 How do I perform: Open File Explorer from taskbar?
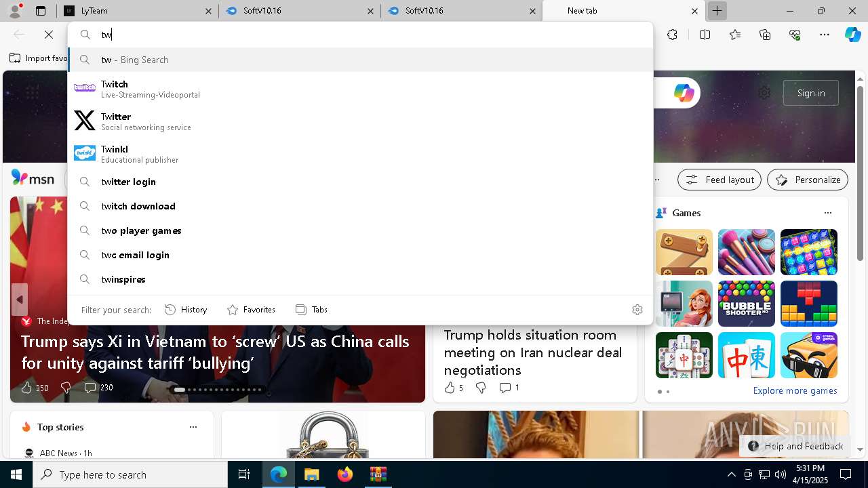pos(311,474)
